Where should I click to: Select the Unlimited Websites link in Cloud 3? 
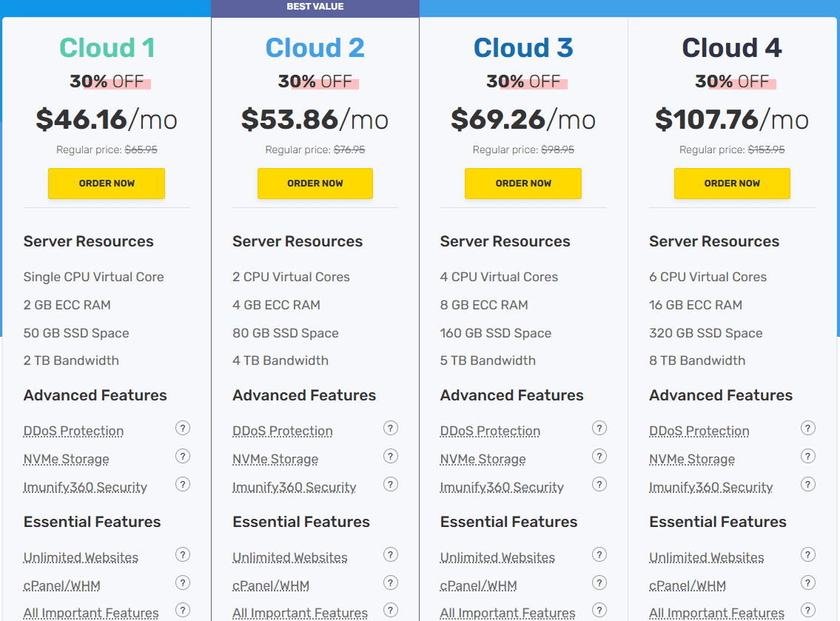point(497,557)
